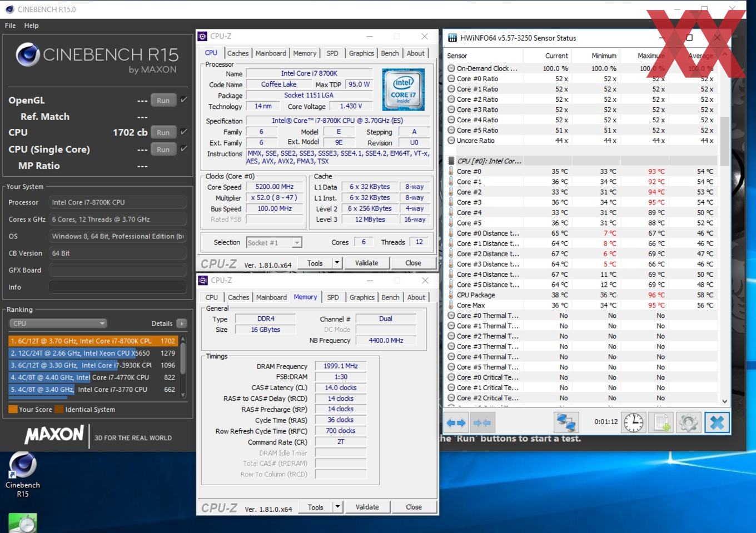Click Tools button in bottom CPU-Z
This screenshot has width=756, height=533.
316,507
